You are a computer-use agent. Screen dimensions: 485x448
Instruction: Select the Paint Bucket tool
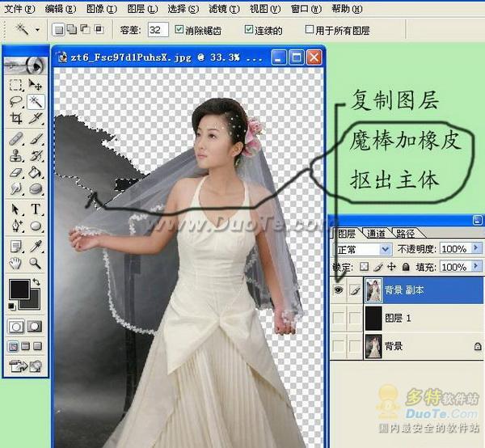tap(36, 172)
